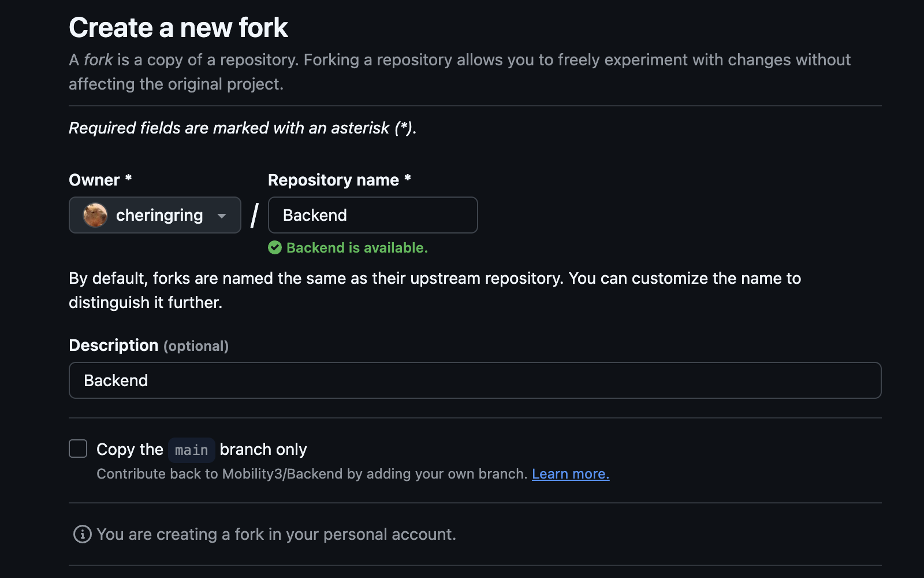Image resolution: width=924 pixels, height=578 pixels.
Task: Click the caret arrow in the Owner selector
Action: [x=222, y=216]
